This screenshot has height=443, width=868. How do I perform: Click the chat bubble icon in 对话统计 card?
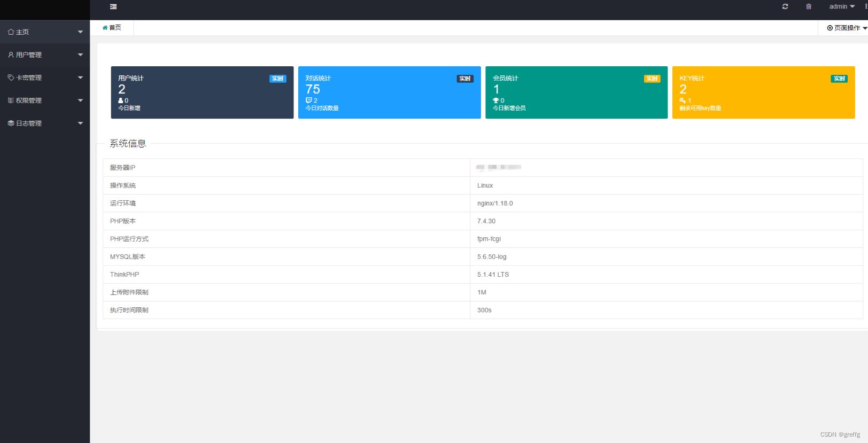tap(308, 100)
